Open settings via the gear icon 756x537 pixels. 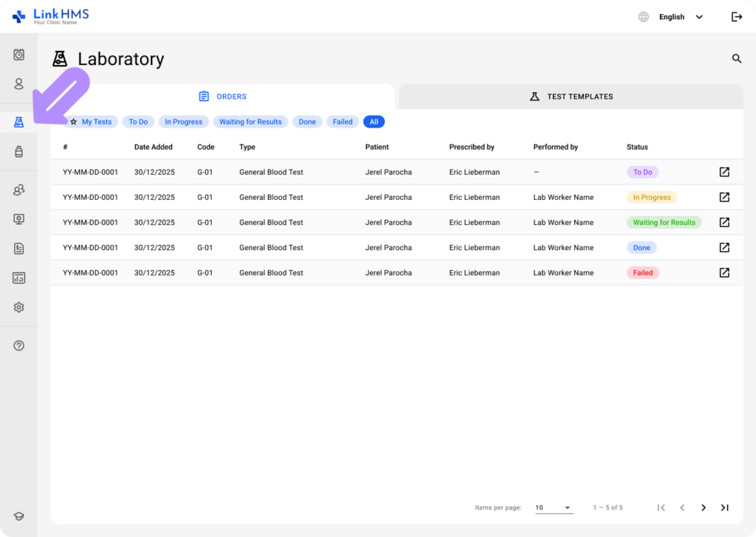(x=18, y=307)
